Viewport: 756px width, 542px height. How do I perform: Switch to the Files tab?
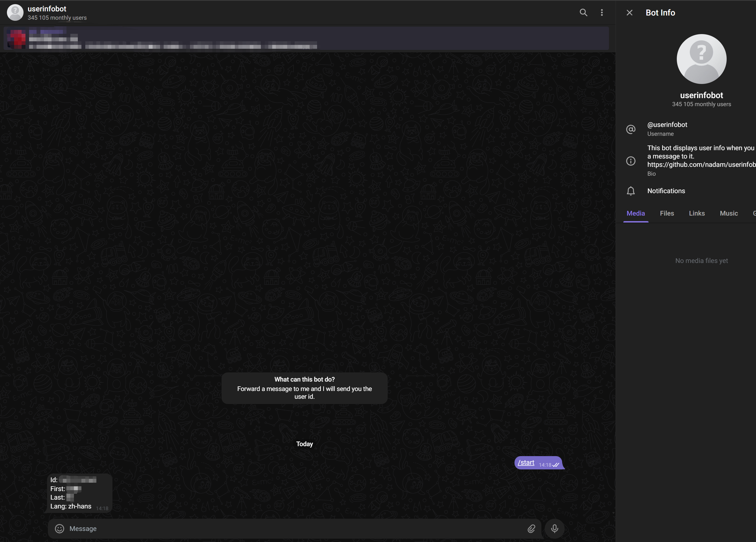[667, 213]
